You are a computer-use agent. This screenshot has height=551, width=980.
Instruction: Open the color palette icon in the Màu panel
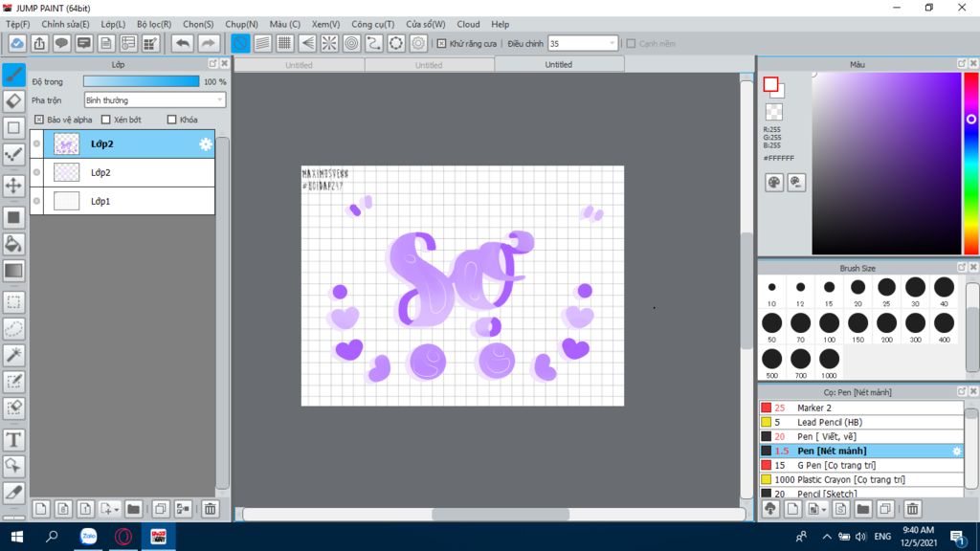[773, 183]
